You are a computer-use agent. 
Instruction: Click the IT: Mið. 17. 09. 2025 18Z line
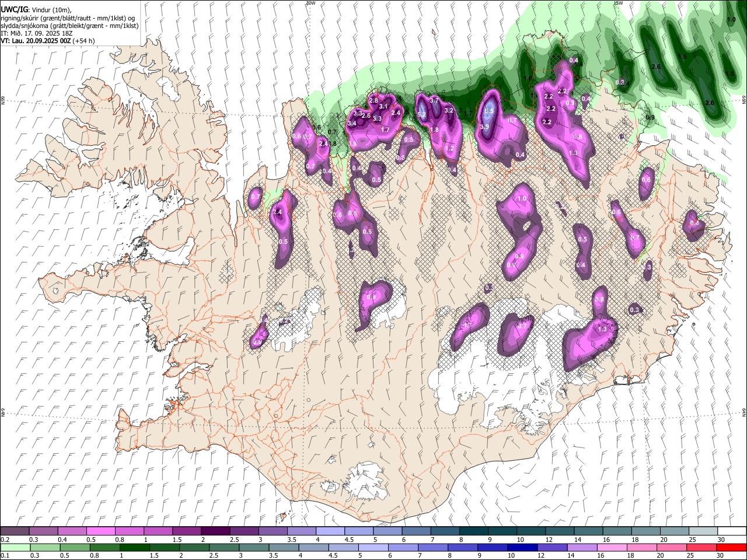pos(36,33)
